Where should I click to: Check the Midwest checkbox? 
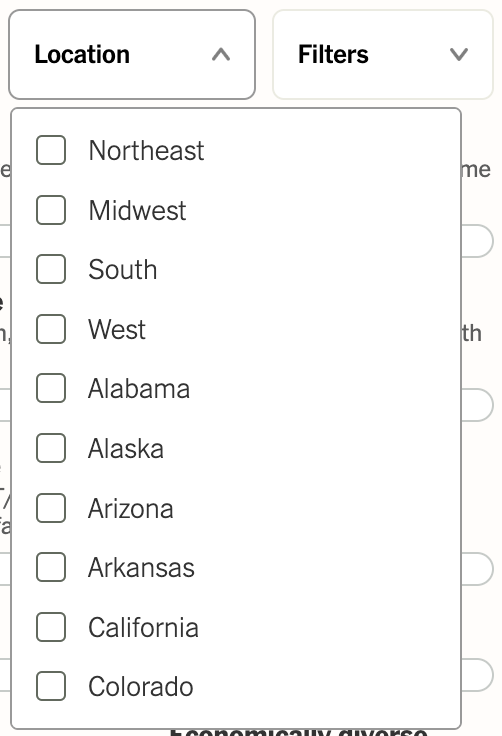51,210
